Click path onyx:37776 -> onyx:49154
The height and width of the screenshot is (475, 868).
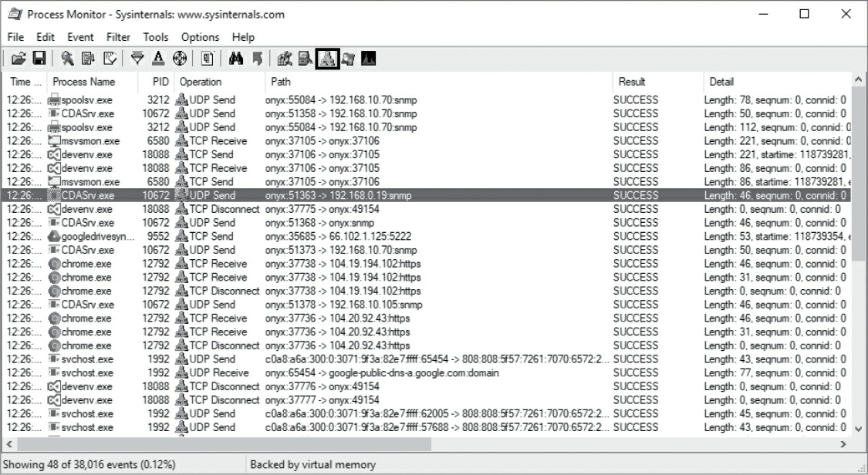click(323, 387)
